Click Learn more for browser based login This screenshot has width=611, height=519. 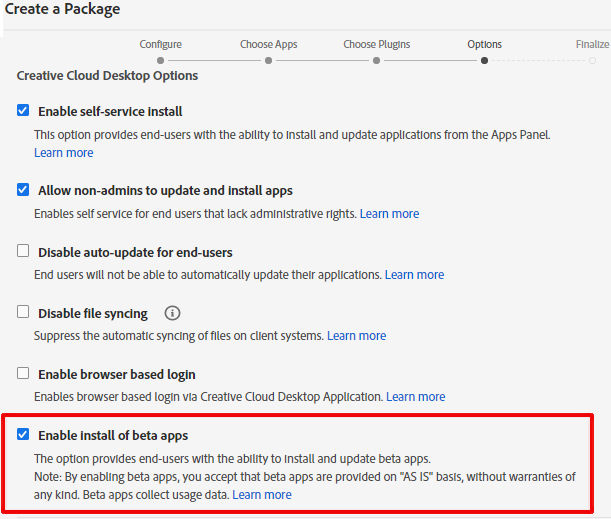pyautogui.click(x=415, y=397)
